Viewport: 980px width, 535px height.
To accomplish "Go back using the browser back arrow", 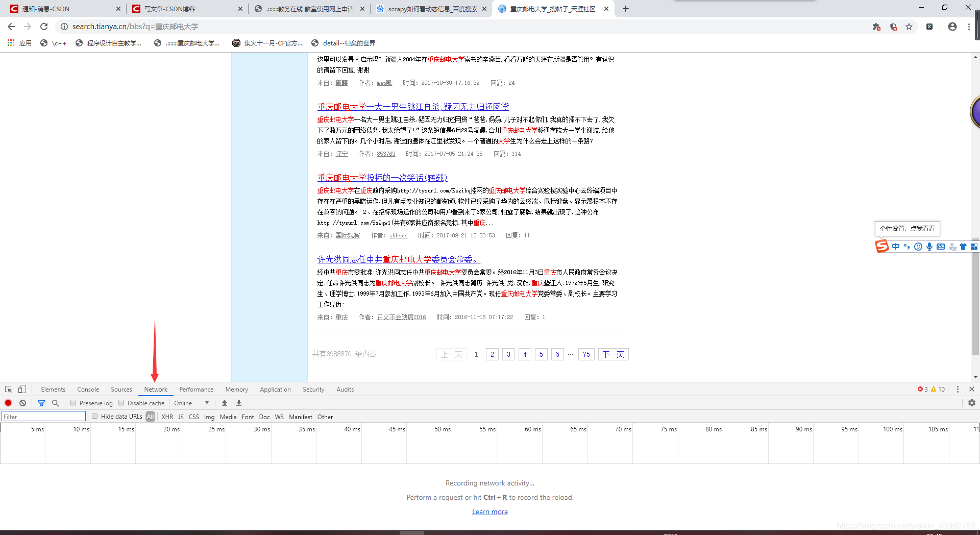I will 11,27.
